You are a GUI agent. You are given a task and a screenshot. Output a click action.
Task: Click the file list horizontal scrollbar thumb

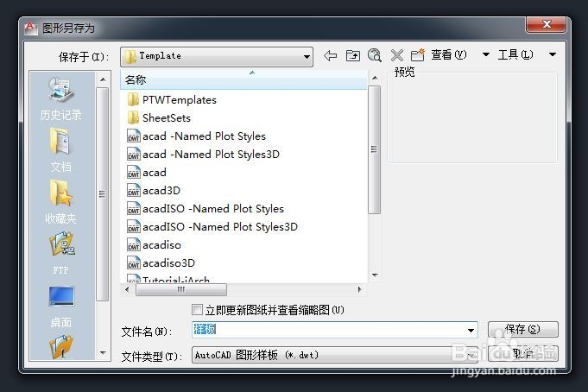tap(181, 289)
